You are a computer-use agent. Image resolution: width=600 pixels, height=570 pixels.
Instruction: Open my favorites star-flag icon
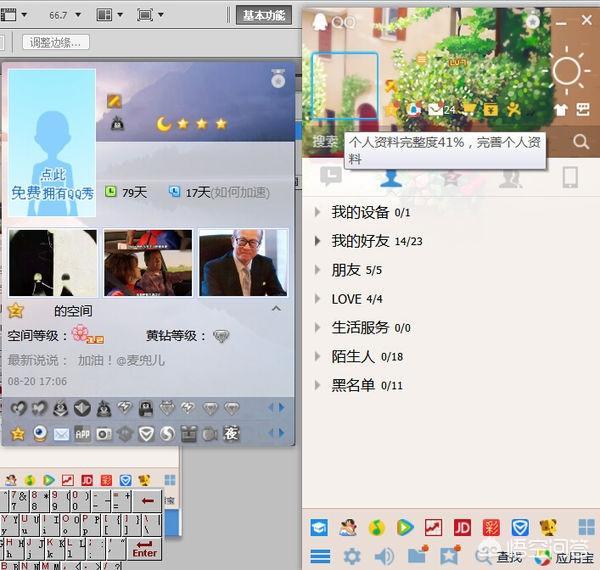(x=450, y=555)
